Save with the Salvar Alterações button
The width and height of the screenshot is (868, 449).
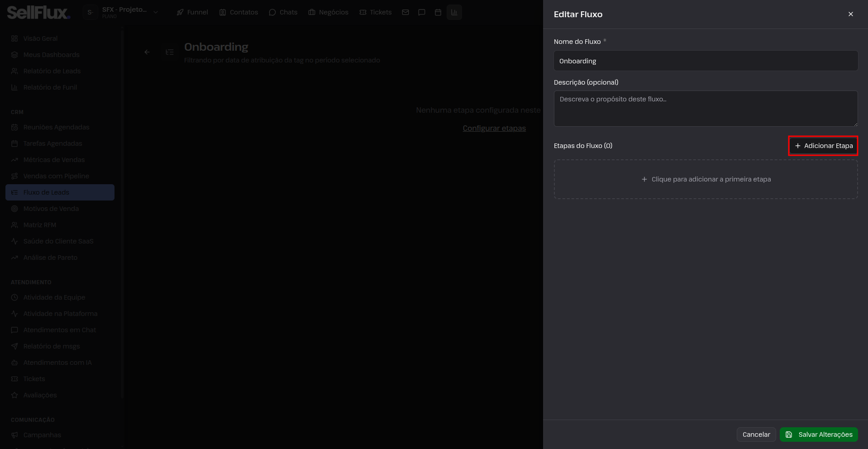[x=819, y=435]
